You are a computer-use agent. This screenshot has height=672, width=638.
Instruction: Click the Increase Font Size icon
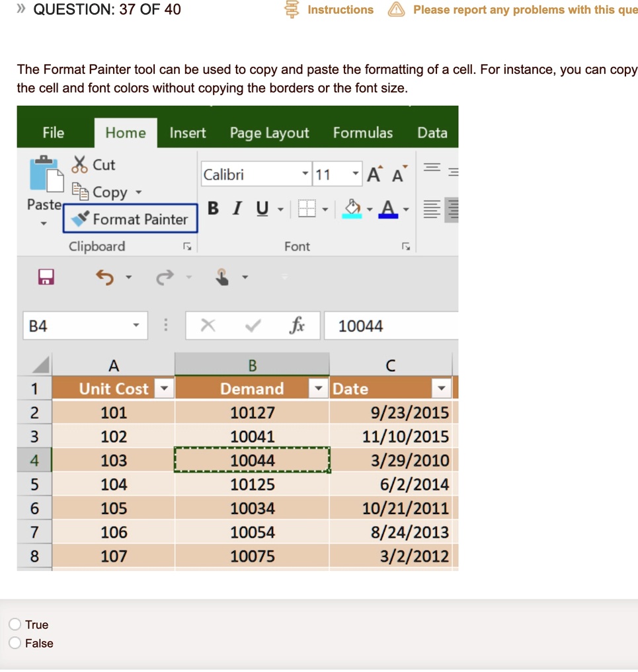[374, 174]
